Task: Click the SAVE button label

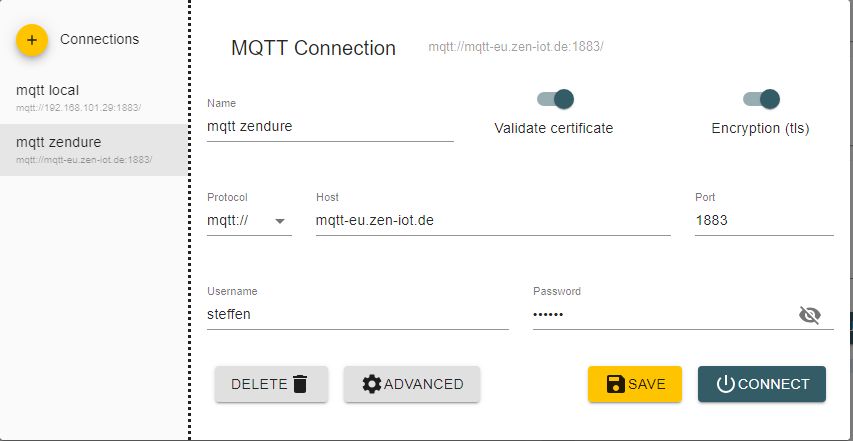Action: [x=647, y=384]
